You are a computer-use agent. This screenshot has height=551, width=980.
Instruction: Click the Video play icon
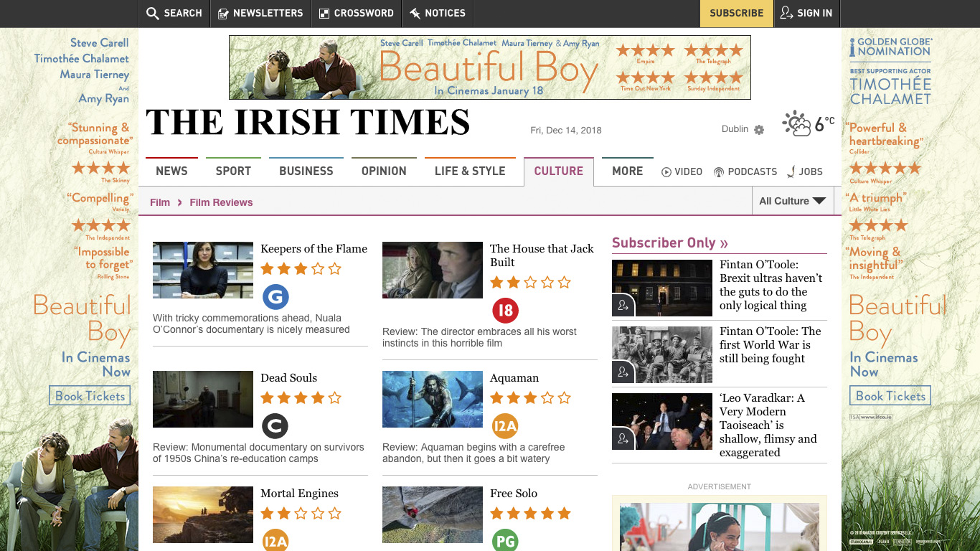(666, 172)
